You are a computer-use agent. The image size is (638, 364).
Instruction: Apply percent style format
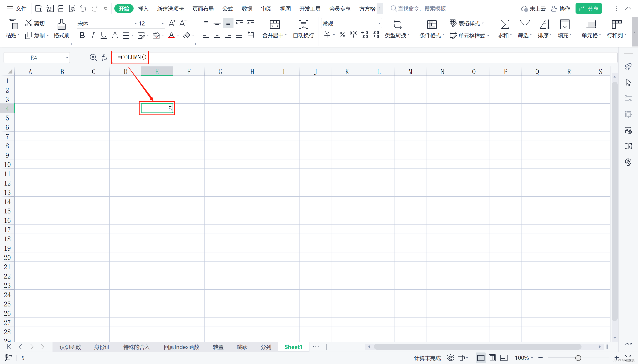pos(342,35)
